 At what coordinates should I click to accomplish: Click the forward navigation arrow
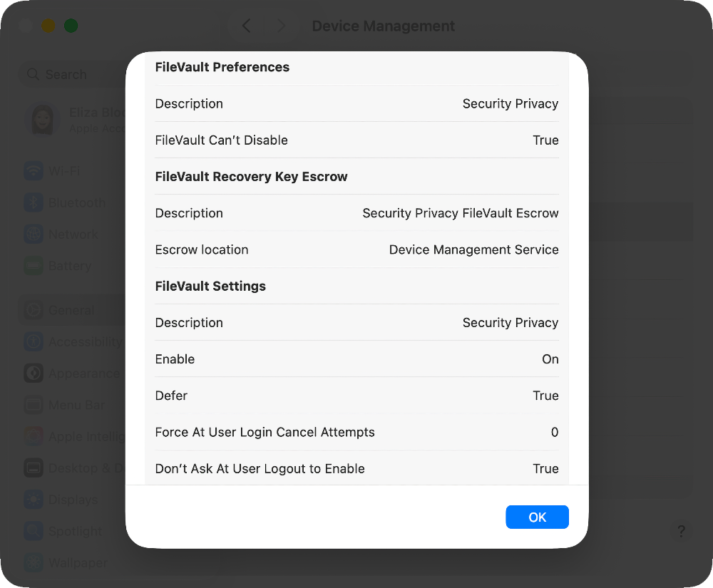pyautogui.click(x=282, y=26)
